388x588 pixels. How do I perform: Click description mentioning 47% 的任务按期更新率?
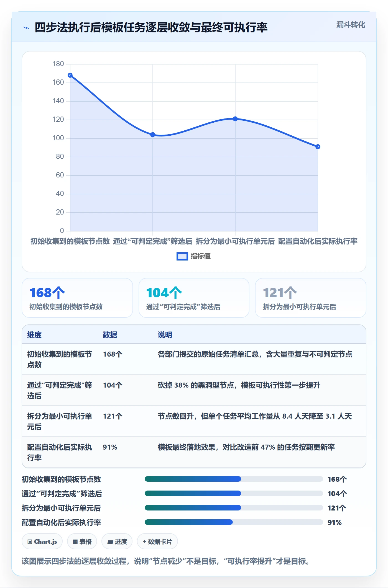[246, 447]
